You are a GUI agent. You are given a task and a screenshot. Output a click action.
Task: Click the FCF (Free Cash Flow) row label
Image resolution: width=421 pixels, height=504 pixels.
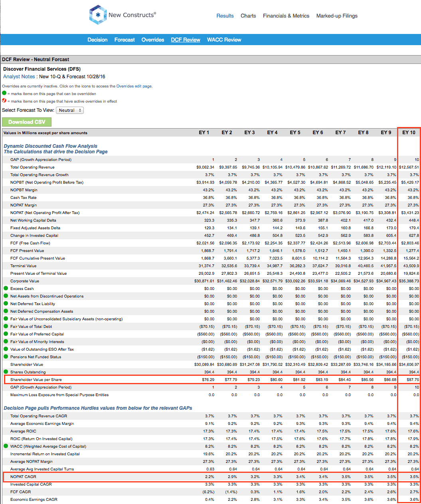pyautogui.click(x=30, y=243)
